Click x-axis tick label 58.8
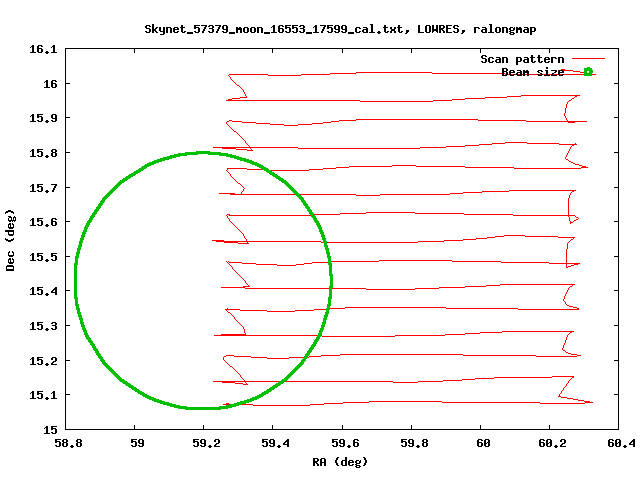Viewport: 640px width, 480px height. [x=68, y=443]
